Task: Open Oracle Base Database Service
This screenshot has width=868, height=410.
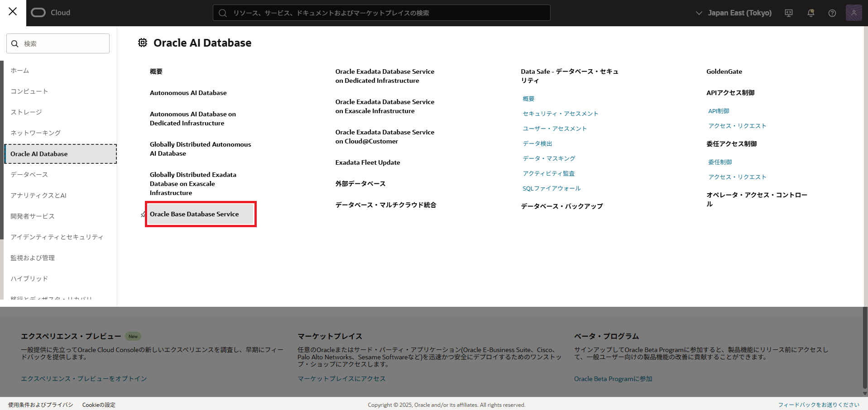Action: click(x=195, y=214)
